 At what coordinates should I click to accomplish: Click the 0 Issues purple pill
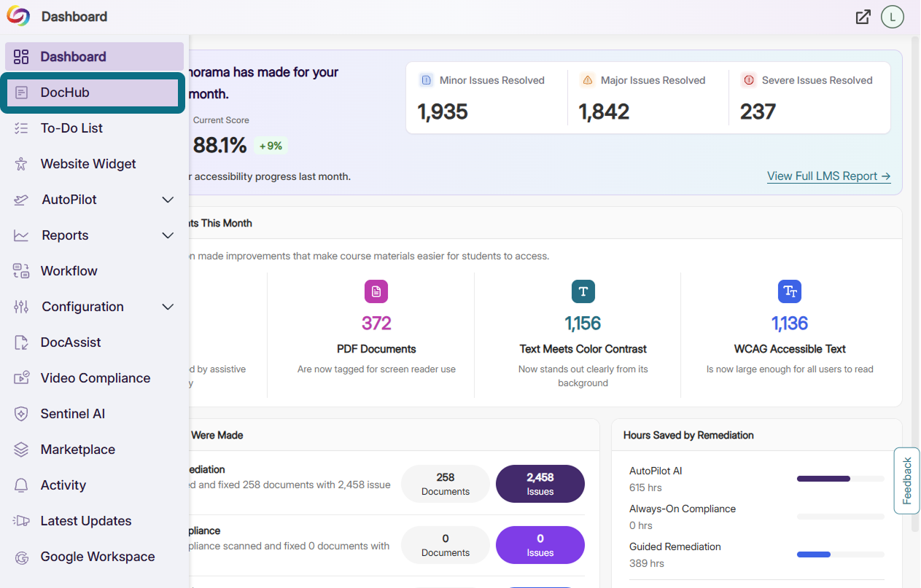pyautogui.click(x=540, y=545)
